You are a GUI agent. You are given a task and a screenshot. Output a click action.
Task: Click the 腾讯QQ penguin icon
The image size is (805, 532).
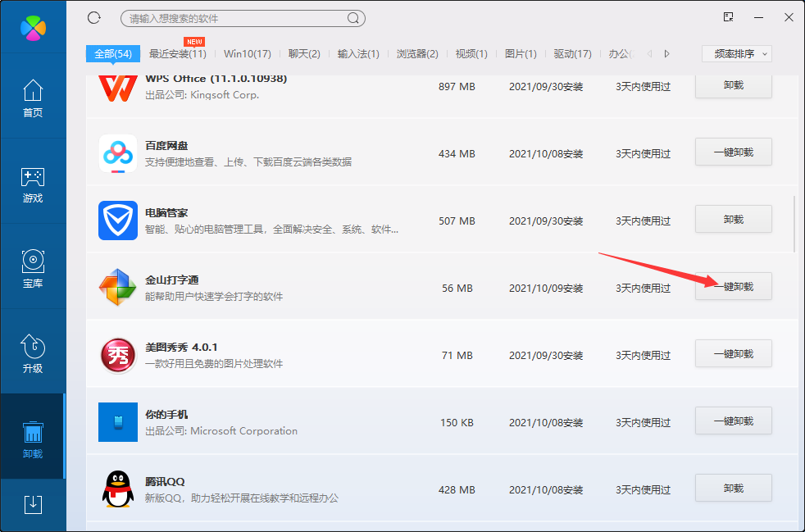(118, 489)
